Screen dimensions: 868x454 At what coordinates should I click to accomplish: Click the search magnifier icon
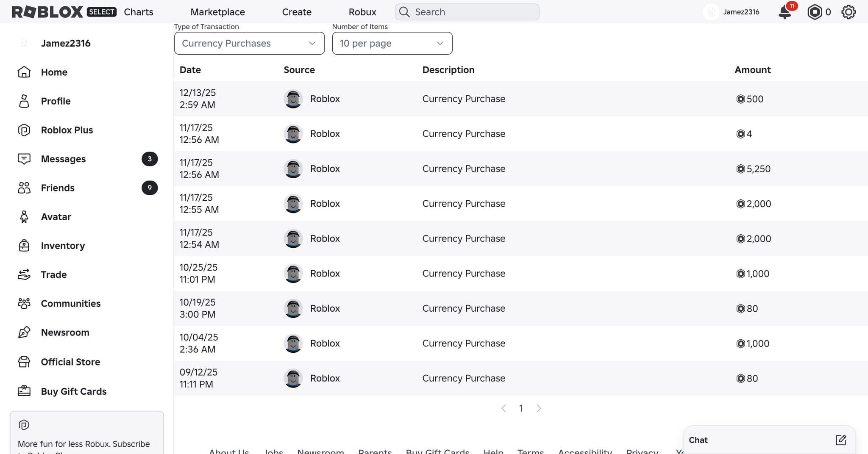click(404, 12)
